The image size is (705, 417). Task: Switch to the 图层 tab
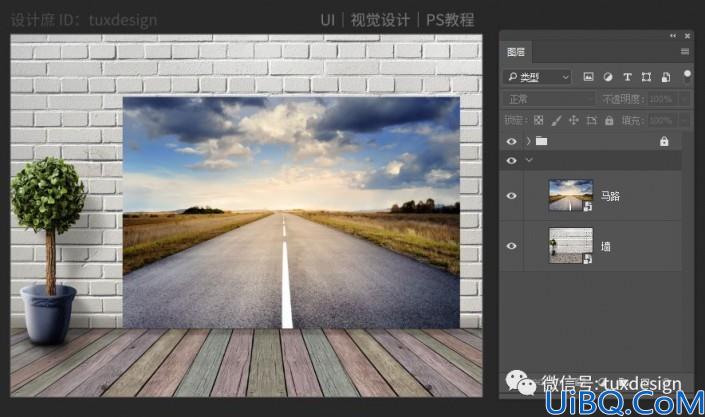516,53
